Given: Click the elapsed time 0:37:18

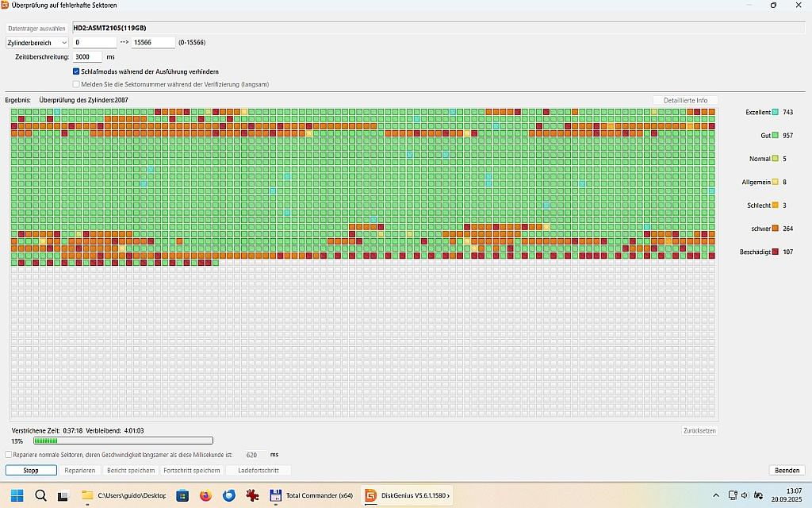Looking at the screenshot, I should click(x=72, y=431).
